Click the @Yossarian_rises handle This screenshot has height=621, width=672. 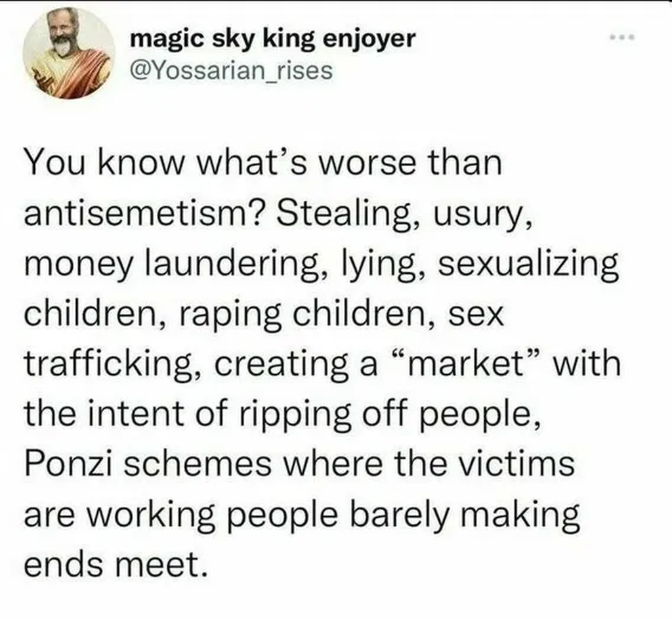(x=232, y=69)
